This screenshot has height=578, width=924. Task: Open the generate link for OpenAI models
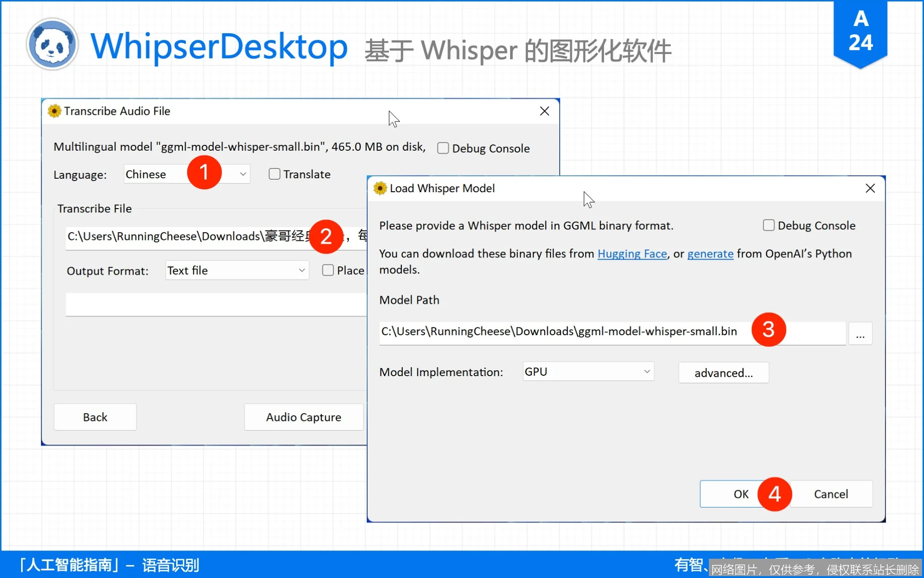pos(710,254)
